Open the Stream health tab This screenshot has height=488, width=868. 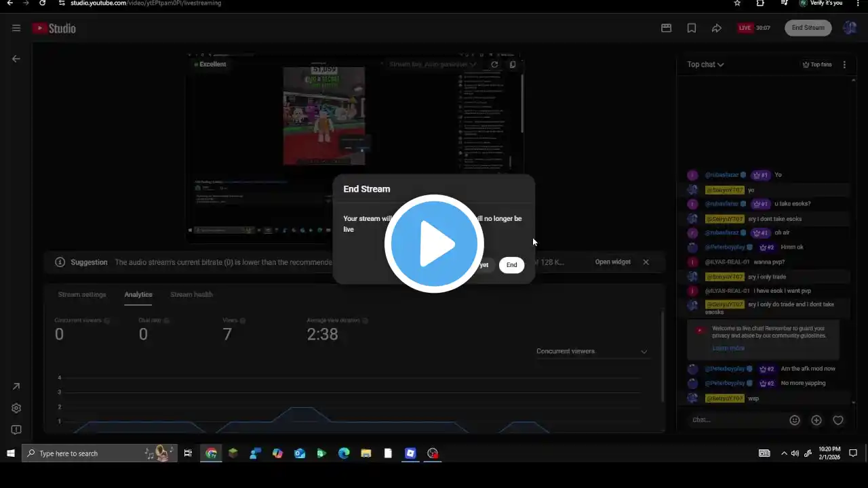click(x=191, y=295)
